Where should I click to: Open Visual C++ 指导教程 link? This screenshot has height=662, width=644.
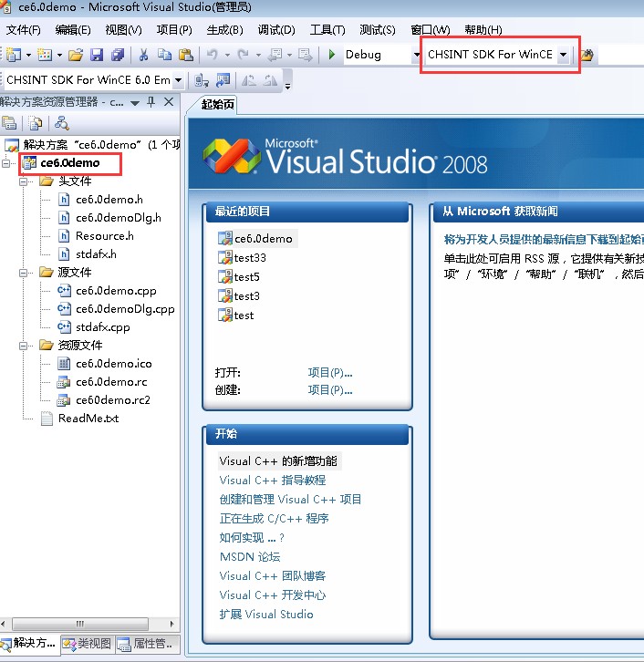[273, 480]
